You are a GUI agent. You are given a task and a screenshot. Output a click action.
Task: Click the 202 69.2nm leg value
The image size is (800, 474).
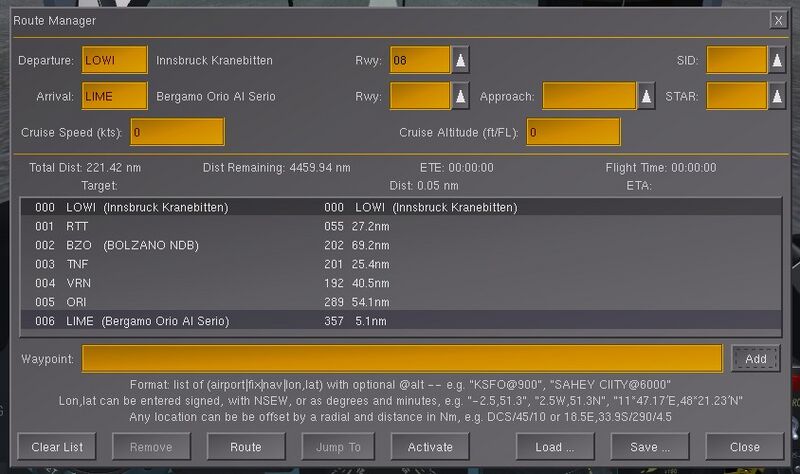(357, 245)
